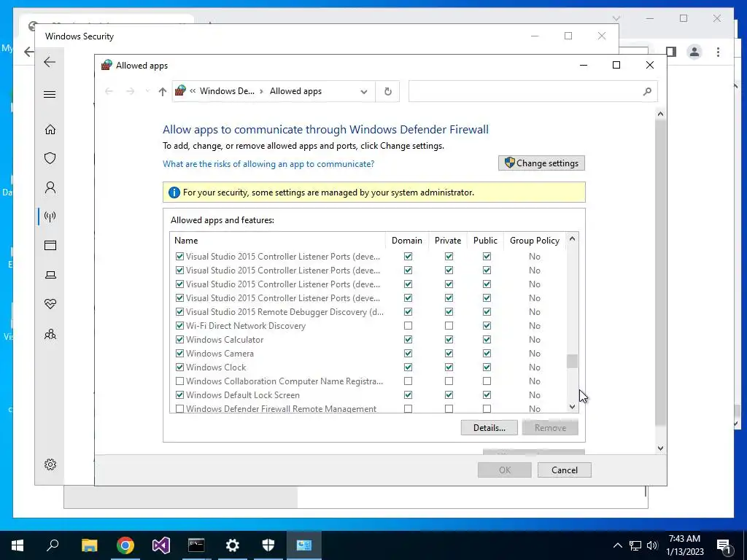Open Settings gear from taskbar
This screenshot has height=560, width=747.
[x=233, y=545]
